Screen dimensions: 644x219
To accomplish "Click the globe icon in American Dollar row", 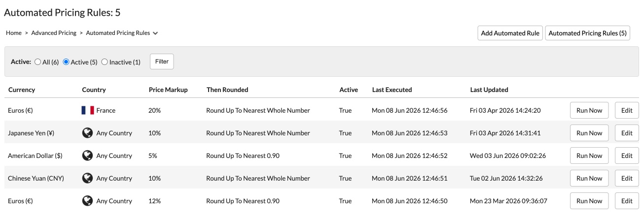I will click(x=87, y=156).
